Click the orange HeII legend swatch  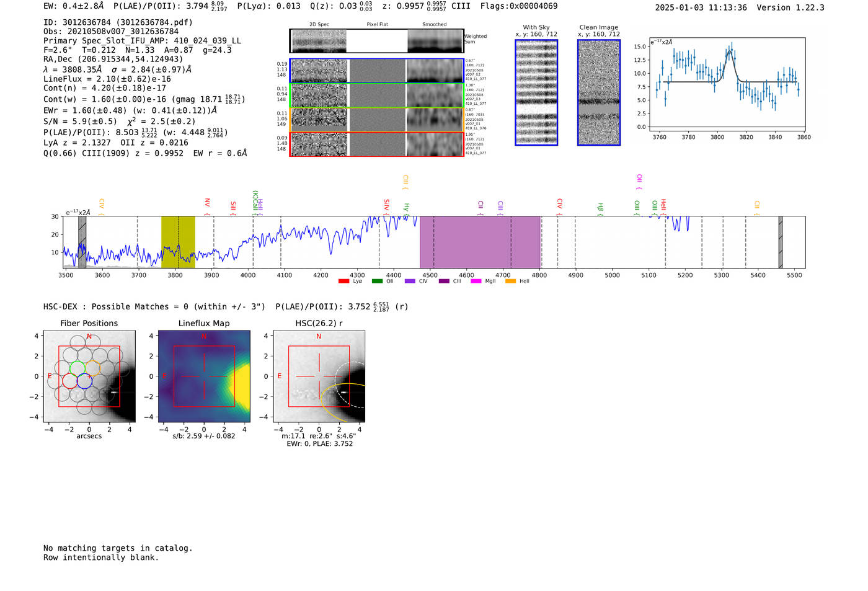[511, 282]
